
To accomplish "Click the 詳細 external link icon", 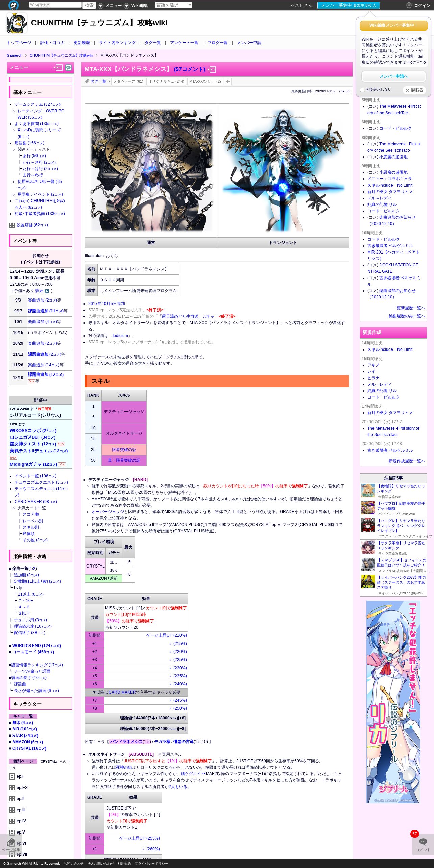I will coord(47,291).
